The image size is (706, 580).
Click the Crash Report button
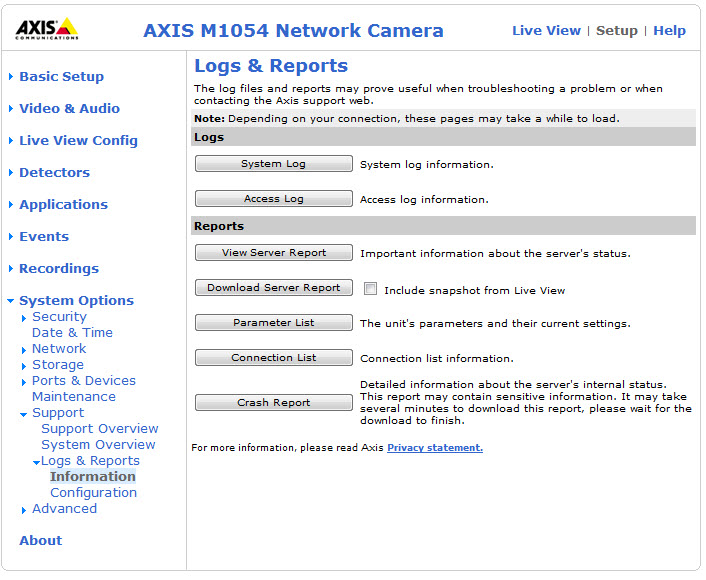(274, 403)
